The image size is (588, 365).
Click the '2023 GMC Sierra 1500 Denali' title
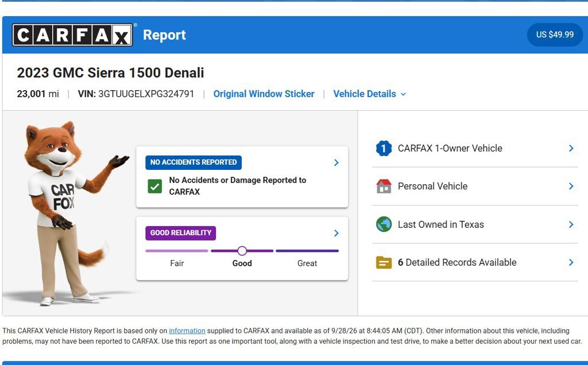110,73
